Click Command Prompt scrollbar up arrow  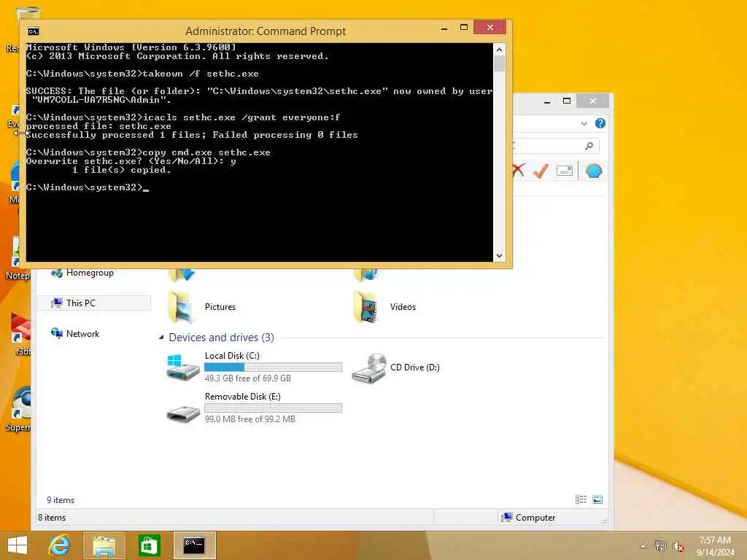coord(499,50)
